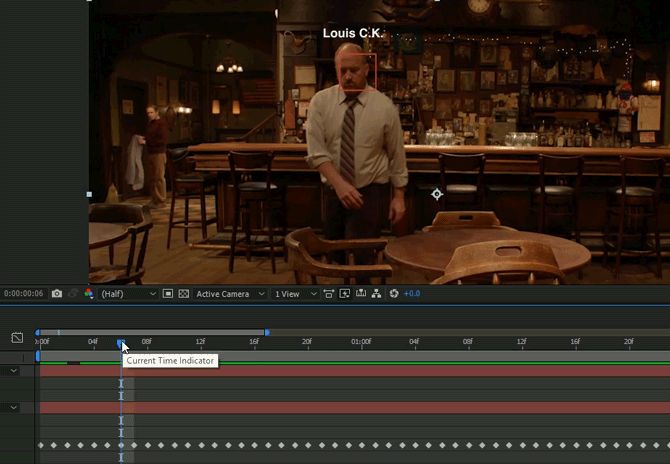Image resolution: width=670 pixels, height=464 pixels.
Task: Toggle the transparency grid button
Action: (184, 294)
